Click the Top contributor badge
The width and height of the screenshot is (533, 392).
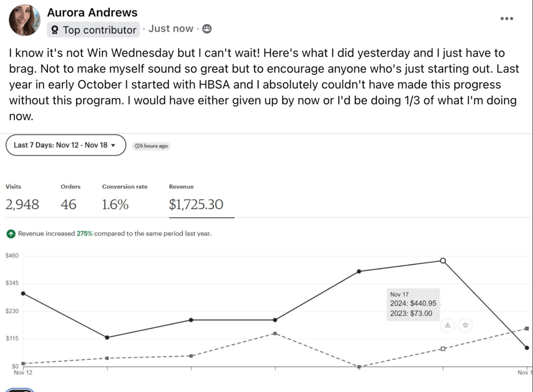click(93, 30)
